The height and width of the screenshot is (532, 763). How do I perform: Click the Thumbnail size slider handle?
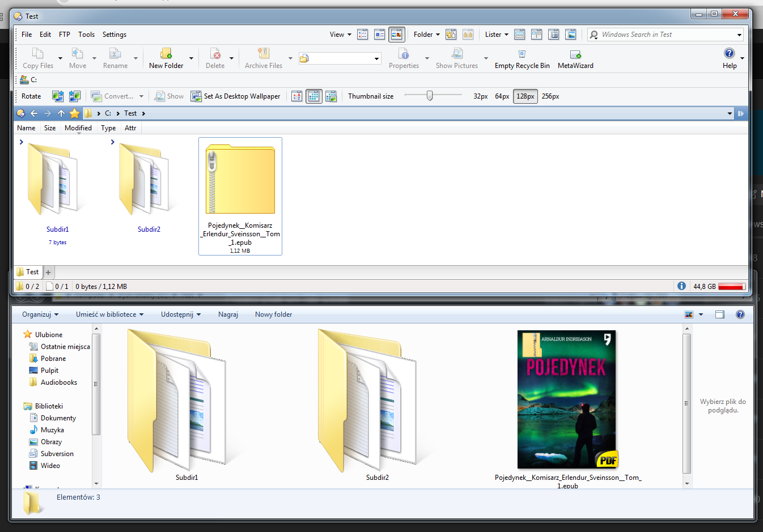point(430,96)
